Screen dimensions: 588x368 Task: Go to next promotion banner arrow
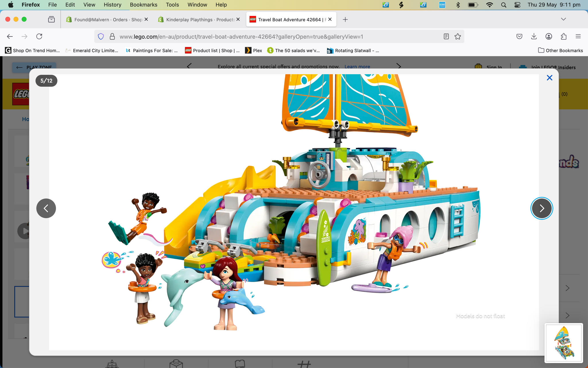click(399, 66)
